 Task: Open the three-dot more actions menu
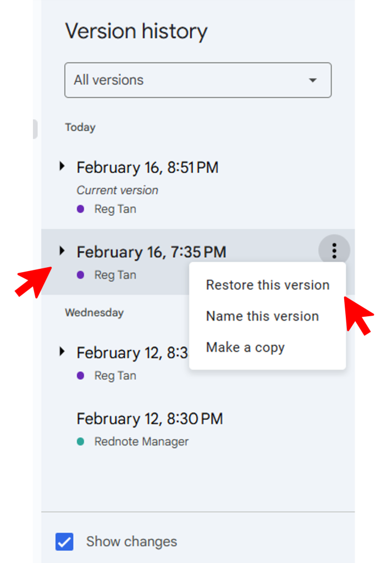pyautogui.click(x=334, y=251)
